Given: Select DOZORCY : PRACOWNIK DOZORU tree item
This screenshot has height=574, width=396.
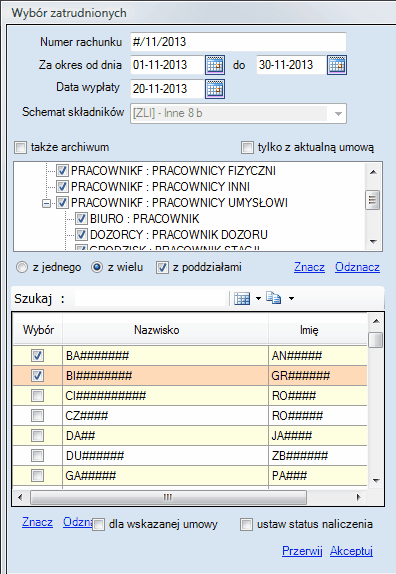Looking at the screenshot, I should pyautogui.click(x=179, y=234).
